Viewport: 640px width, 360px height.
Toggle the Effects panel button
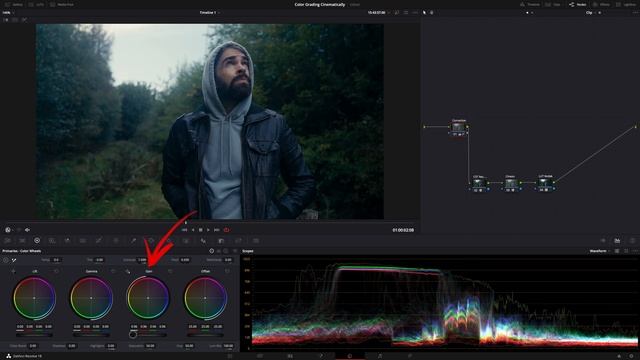[602, 4]
